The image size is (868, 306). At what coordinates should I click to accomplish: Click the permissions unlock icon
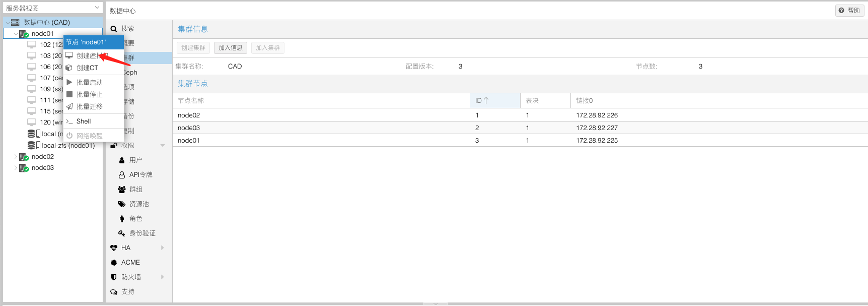(114, 146)
